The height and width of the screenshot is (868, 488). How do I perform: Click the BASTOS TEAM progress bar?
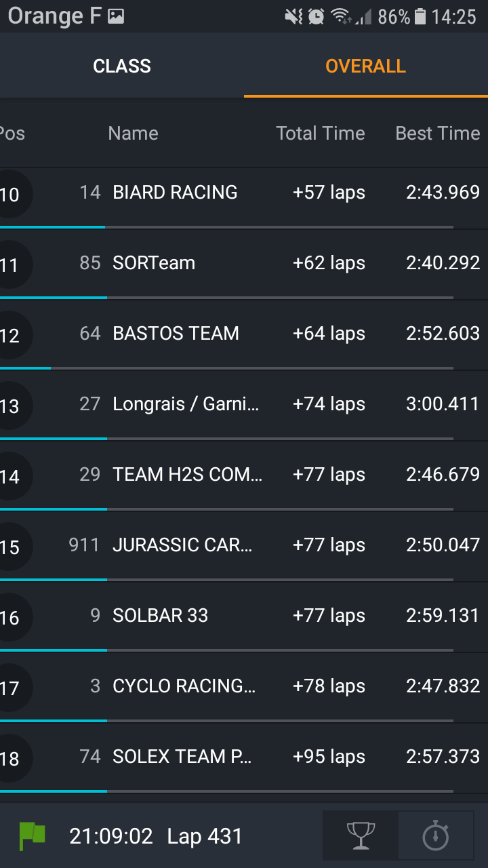[x=226, y=368]
